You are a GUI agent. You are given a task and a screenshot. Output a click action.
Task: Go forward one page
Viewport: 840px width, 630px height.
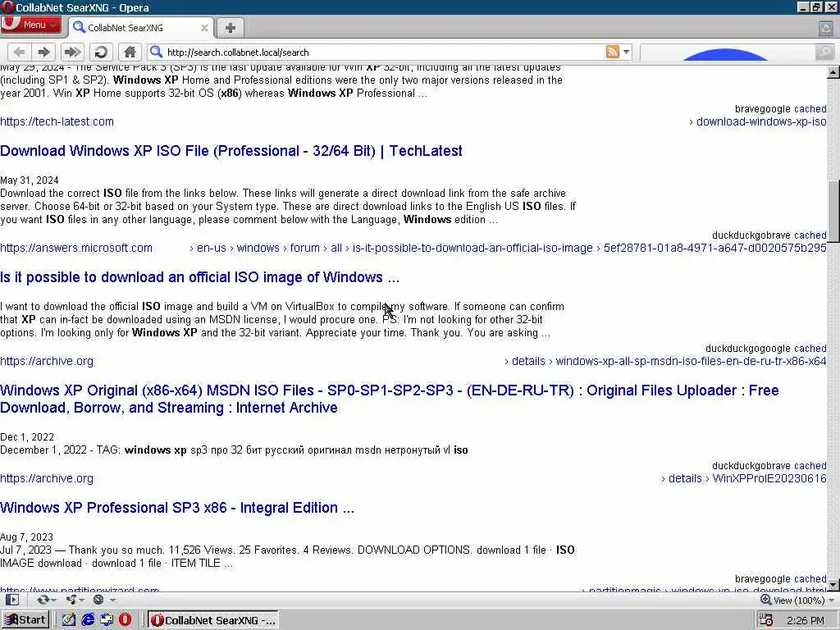(44, 52)
